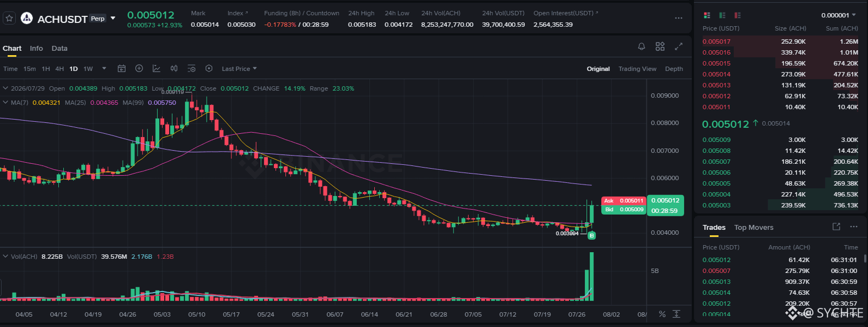
Task: Switch to the Info tab
Action: pyautogui.click(x=37, y=48)
